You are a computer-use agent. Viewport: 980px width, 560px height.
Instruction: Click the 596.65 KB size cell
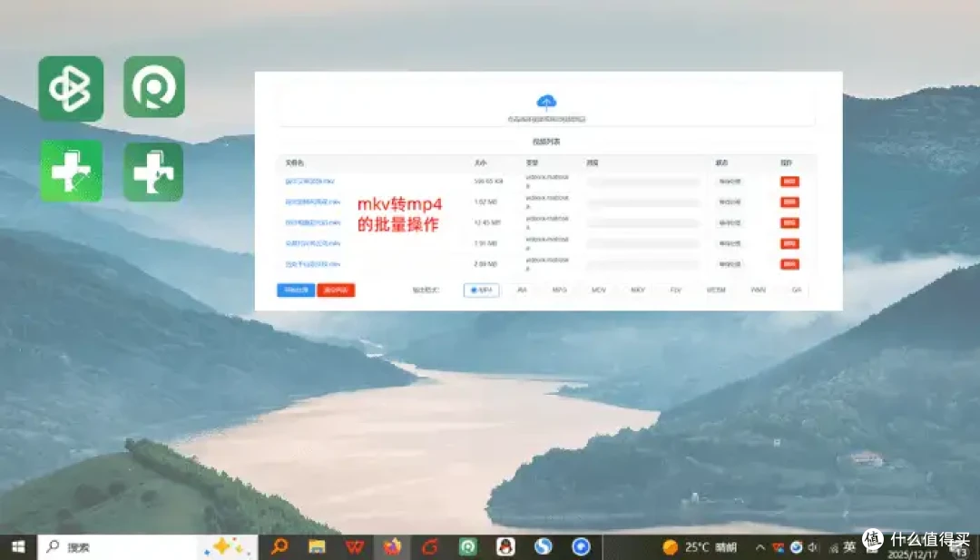(488, 182)
